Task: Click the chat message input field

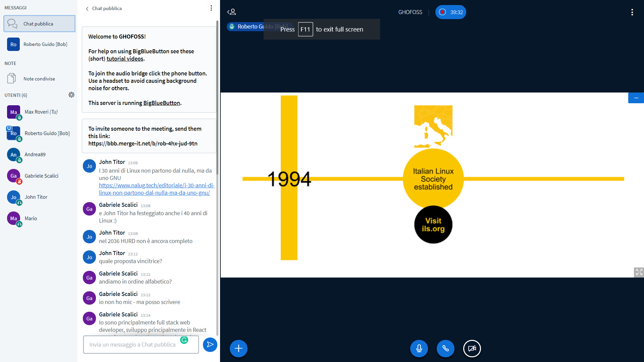Action: point(134,345)
